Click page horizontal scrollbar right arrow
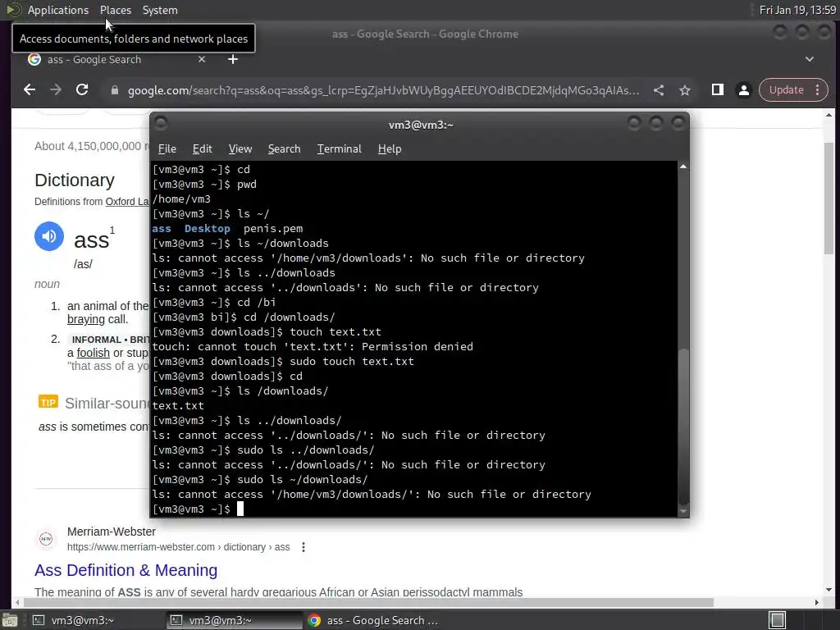Screen dimensions: 840x630 (x=816, y=602)
